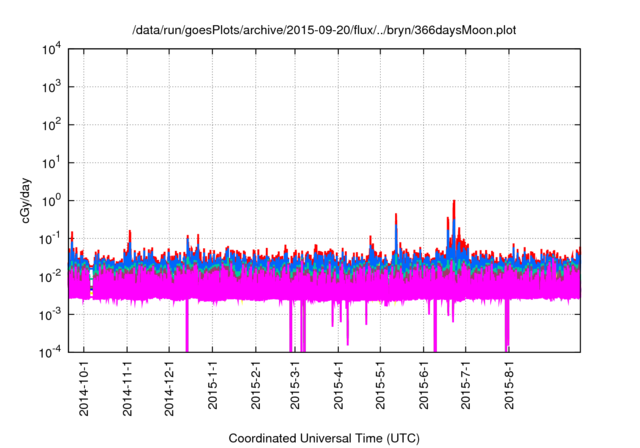Click the 10^0 y-axis tick label
Image resolution: width=640 pixels, height=448 pixels.
tap(52, 200)
